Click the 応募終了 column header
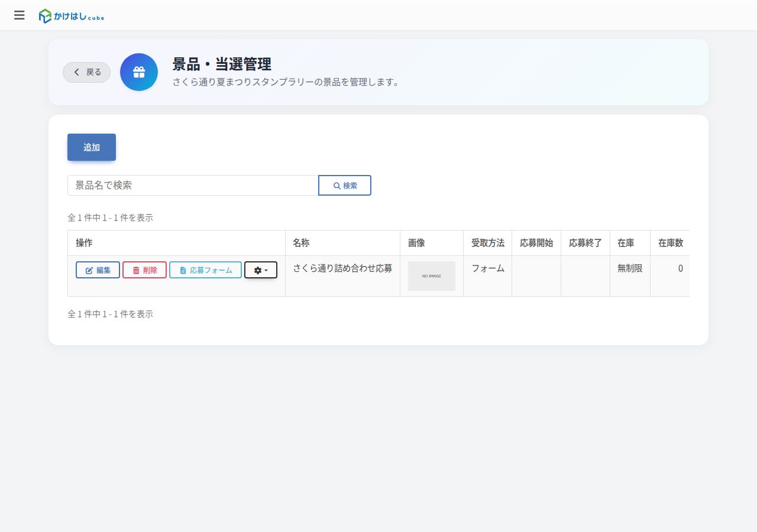Viewport: 757px width, 532px height. (585, 243)
